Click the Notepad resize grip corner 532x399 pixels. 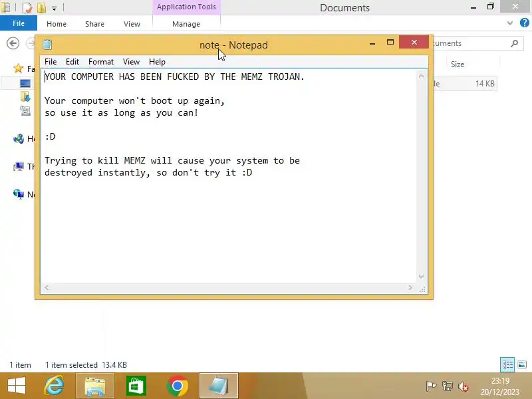pos(422,289)
